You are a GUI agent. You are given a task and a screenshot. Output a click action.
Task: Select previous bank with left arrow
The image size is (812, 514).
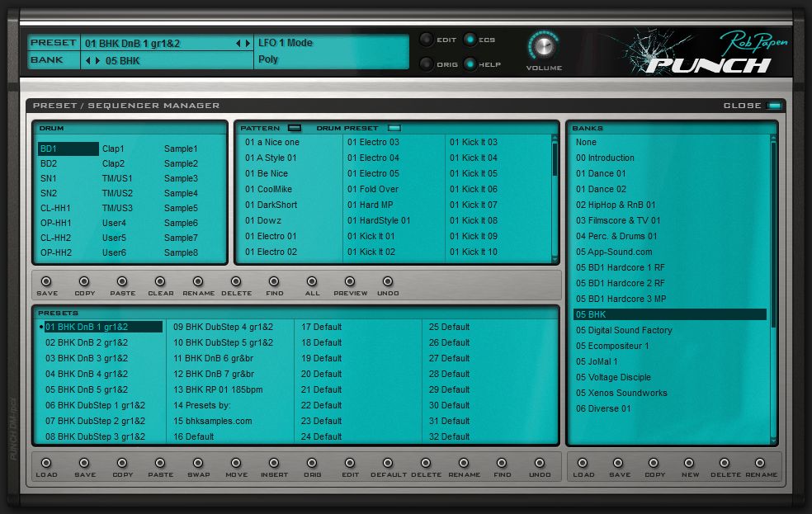88,60
